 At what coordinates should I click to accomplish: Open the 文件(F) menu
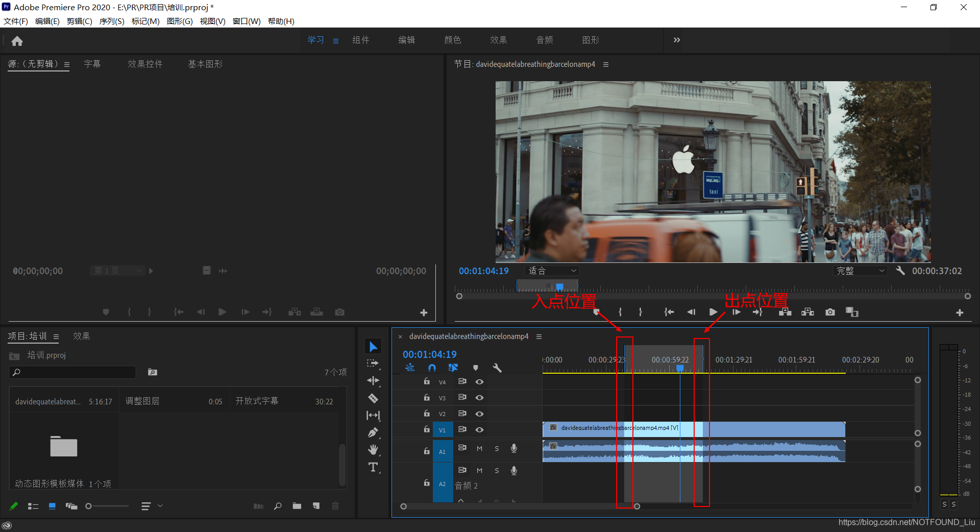[16, 21]
